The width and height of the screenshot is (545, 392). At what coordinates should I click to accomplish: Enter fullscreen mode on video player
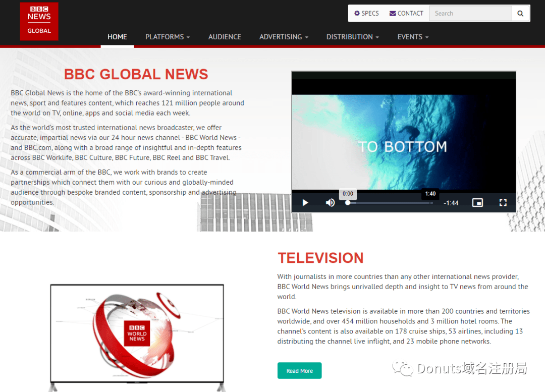pyautogui.click(x=503, y=203)
